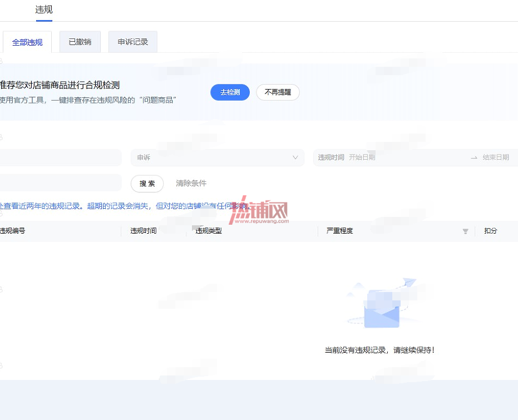Screen dimensions: 518x420
Task: Switch to the 已撤销 tab
Action: point(80,42)
